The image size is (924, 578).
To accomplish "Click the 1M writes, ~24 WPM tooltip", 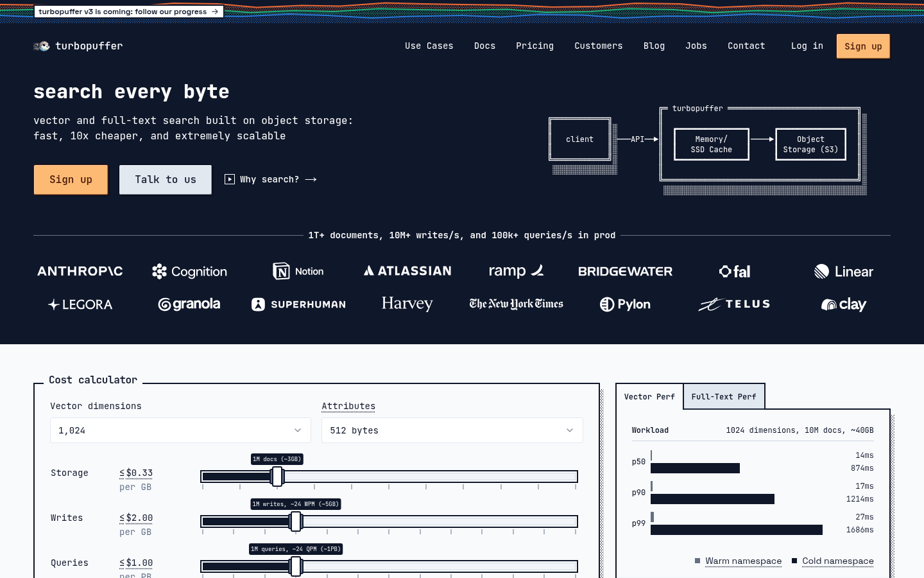I will point(295,504).
